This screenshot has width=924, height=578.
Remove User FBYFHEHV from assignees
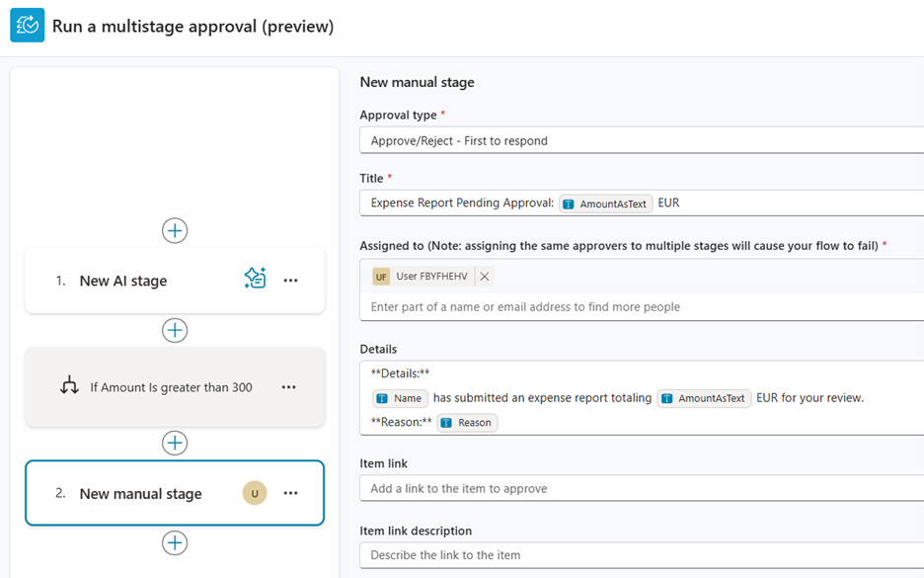tap(485, 277)
